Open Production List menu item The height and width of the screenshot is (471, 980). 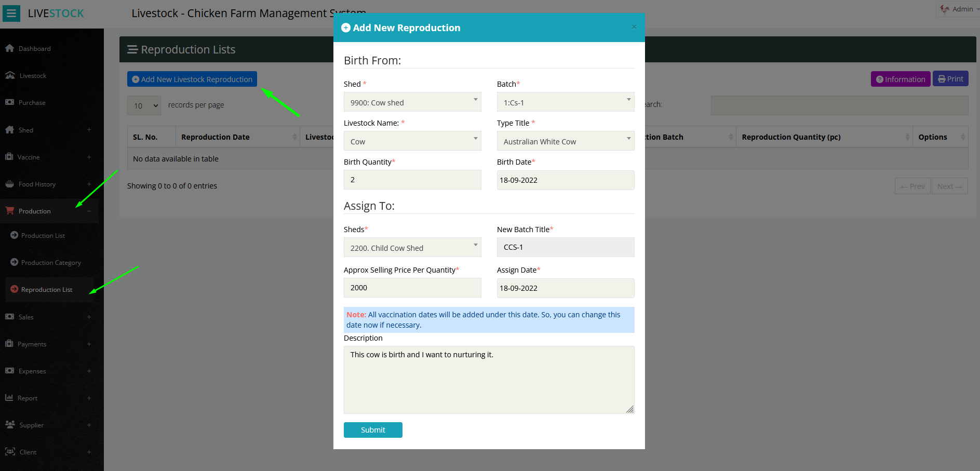pyautogui.click(x=43, y=236)
